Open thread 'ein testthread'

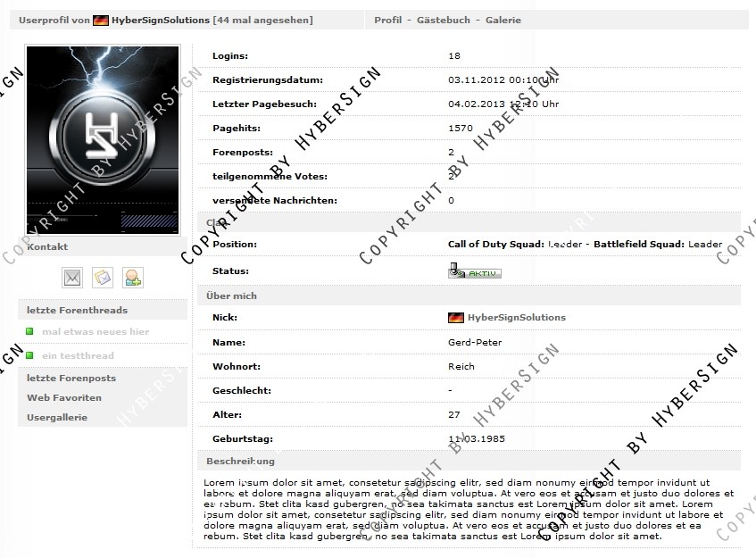tap(79, 356)
